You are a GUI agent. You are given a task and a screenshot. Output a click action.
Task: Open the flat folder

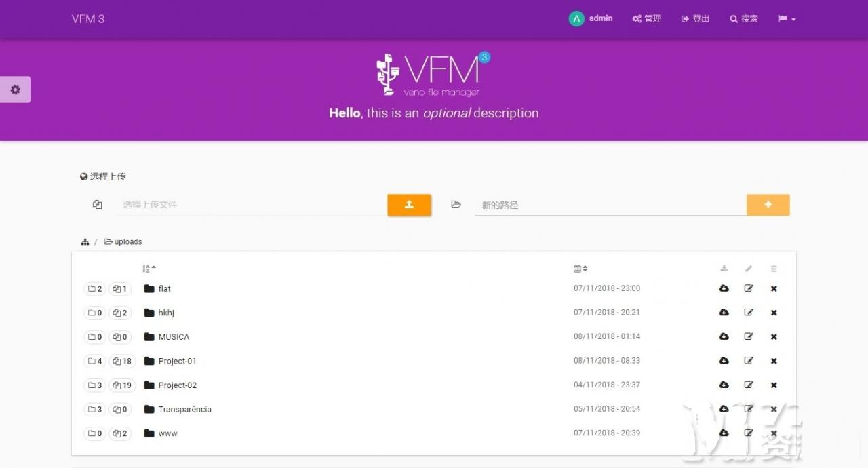(157, 289)
